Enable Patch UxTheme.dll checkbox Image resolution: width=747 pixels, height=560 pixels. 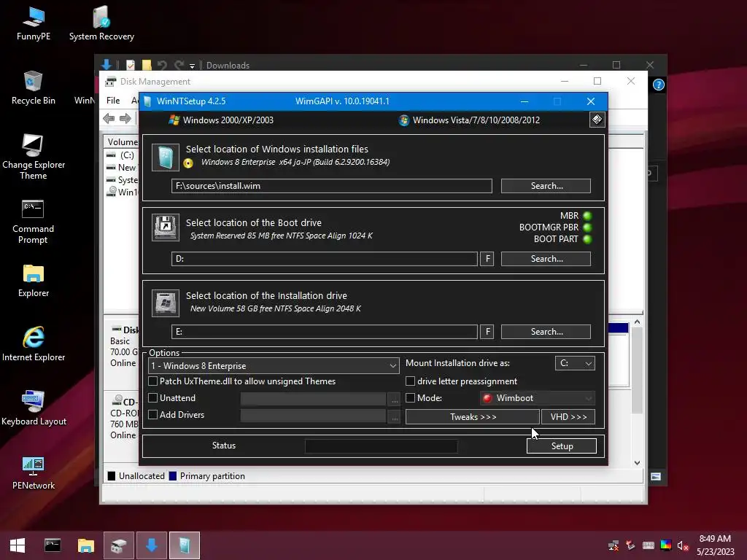[153, 381]
